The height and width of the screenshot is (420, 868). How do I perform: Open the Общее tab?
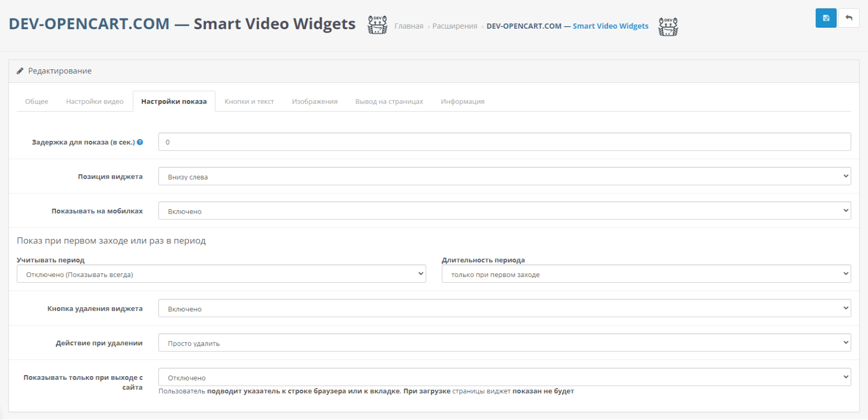(36, 101)
